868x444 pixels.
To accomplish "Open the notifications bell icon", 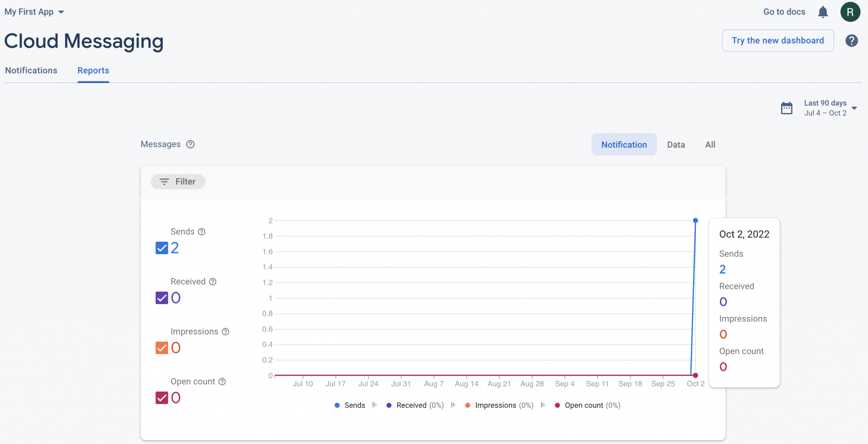I will [x=823, y=12].
